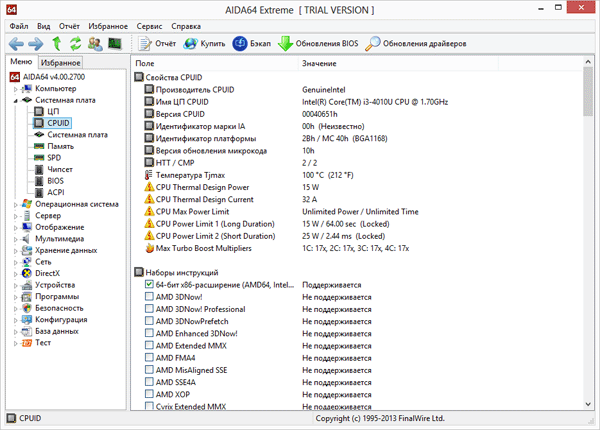Expand the Отображение tree node
Viewport: 600px width, 430px height.
click(x=16, y=228)
